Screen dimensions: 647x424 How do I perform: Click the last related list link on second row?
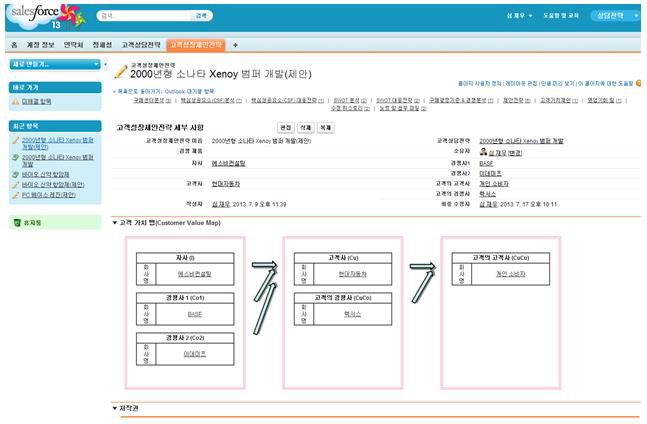(403, 108)
